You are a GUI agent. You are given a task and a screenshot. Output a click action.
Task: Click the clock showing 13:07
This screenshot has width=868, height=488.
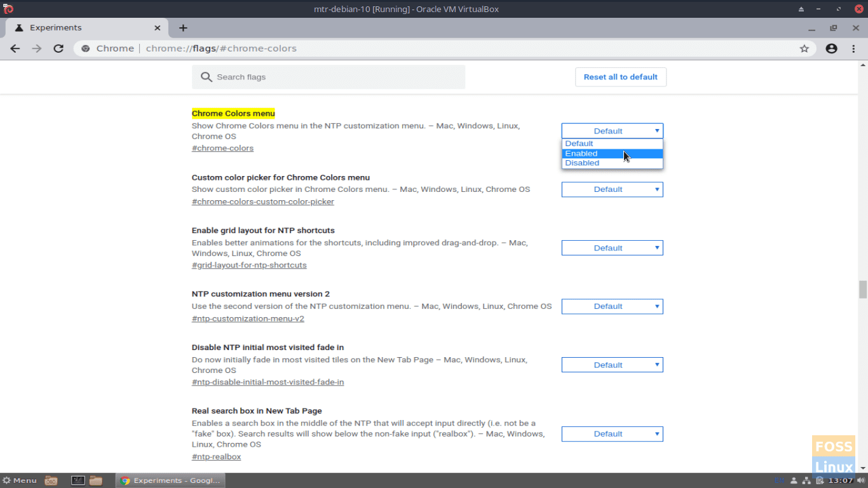click(x=841, y=480)
